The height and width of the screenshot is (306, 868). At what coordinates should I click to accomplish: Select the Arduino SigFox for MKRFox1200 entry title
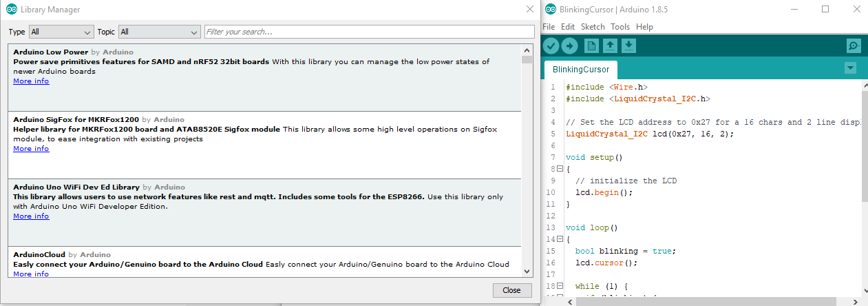[76, 119]
